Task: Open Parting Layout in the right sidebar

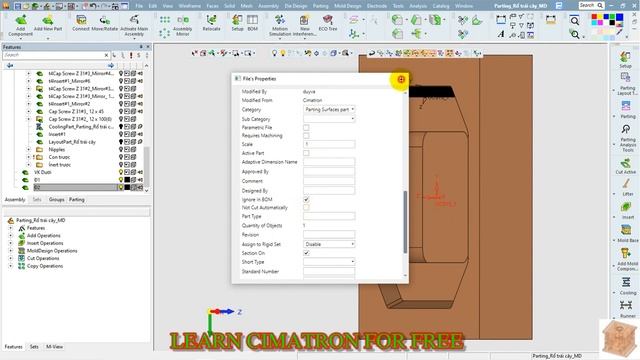Action: click(x=626, y=84)
